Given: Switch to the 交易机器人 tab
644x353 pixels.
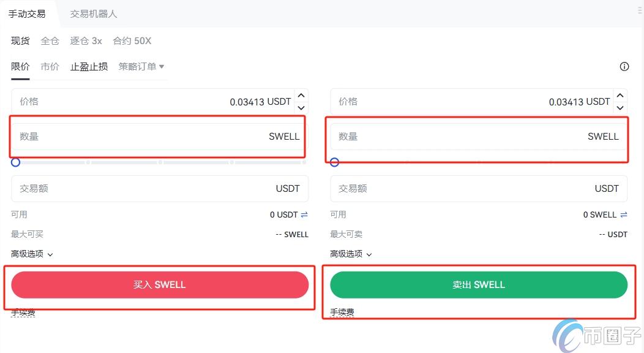Looking at the screenshot, I should pos(92,13).
